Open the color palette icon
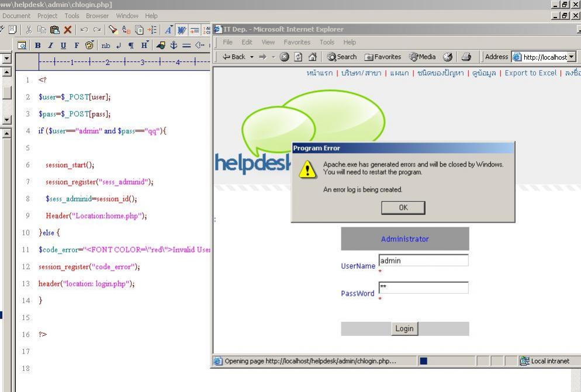Screen dimensions: 581x392 pyautogui.click(x=89, y=45)
